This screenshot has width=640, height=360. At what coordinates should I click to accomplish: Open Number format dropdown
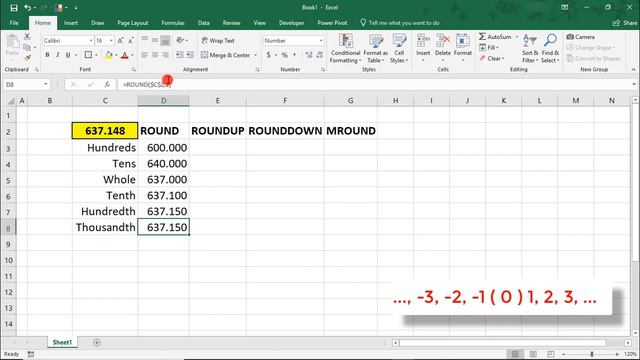point(321,40)
